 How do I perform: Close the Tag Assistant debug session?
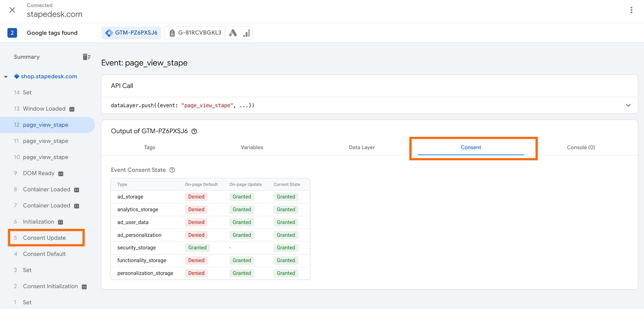click(12, 10)
